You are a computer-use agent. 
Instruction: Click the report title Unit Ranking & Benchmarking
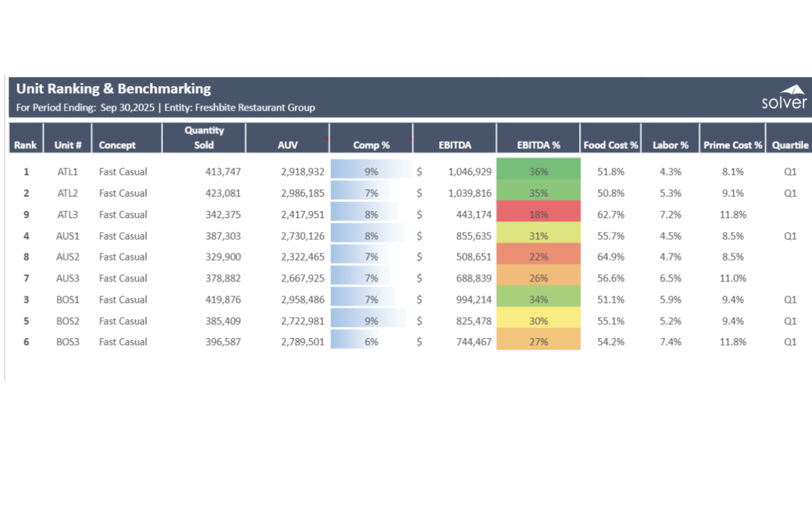pyautogui.click(x=113, y=89)
